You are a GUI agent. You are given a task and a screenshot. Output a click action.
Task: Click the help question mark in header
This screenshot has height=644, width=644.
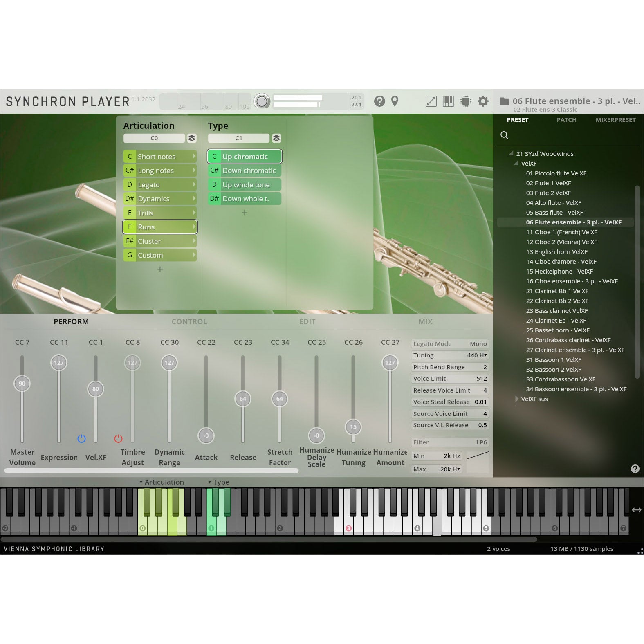point(379,101)
